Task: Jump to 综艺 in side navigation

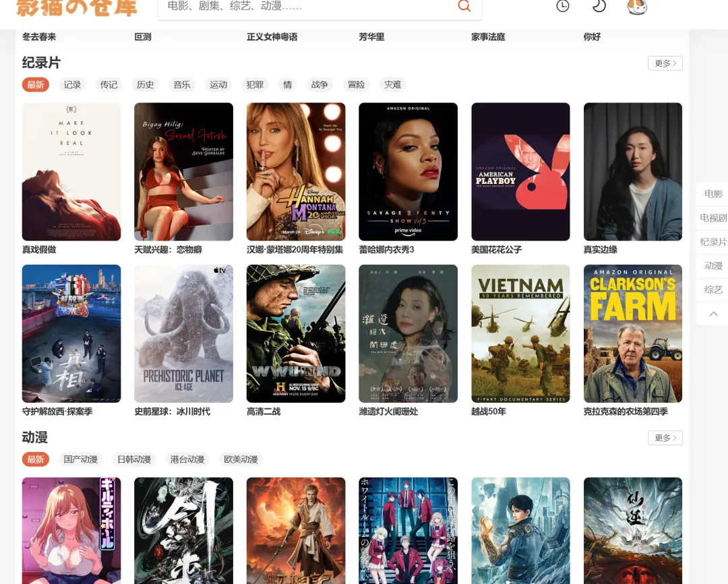Action: click(714, 290)
